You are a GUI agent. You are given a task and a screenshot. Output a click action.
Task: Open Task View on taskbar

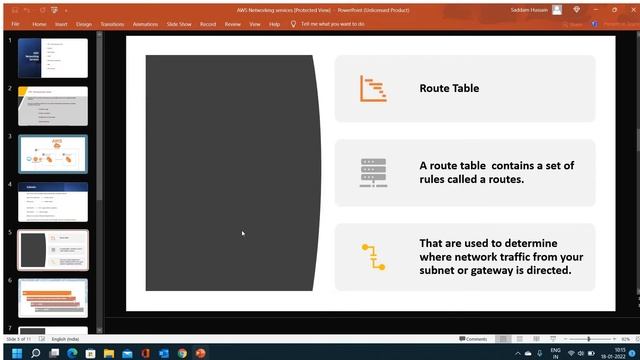[x=54, y=353]
